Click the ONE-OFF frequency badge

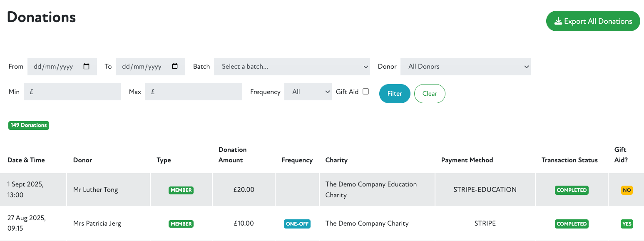pos(297,224)
